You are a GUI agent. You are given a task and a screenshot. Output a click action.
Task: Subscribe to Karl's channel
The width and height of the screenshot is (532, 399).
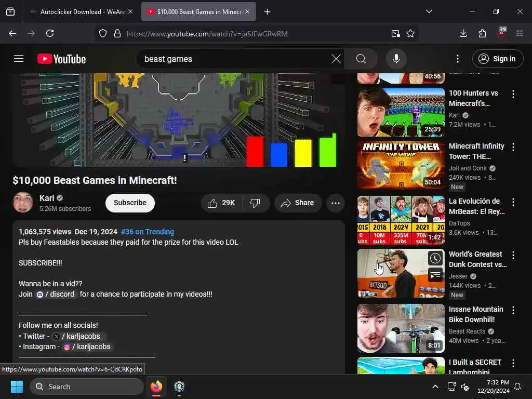130,203
